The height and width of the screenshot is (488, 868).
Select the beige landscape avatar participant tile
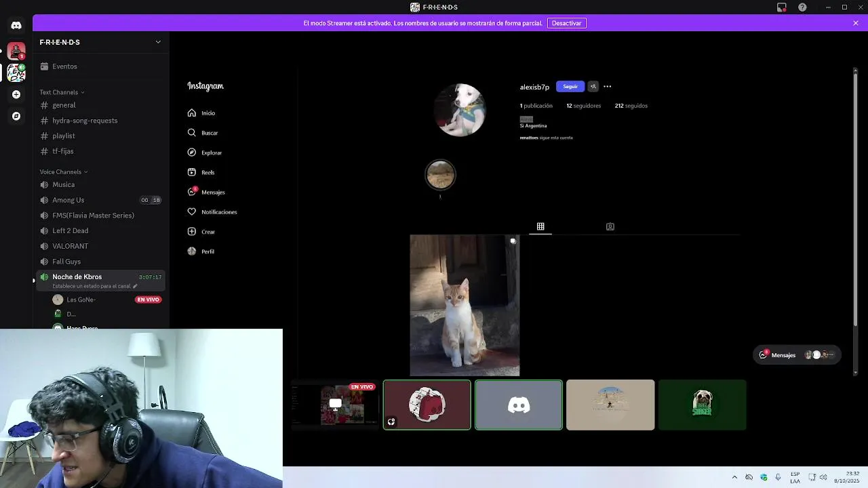pyautogui.click(x=610, y=405)
